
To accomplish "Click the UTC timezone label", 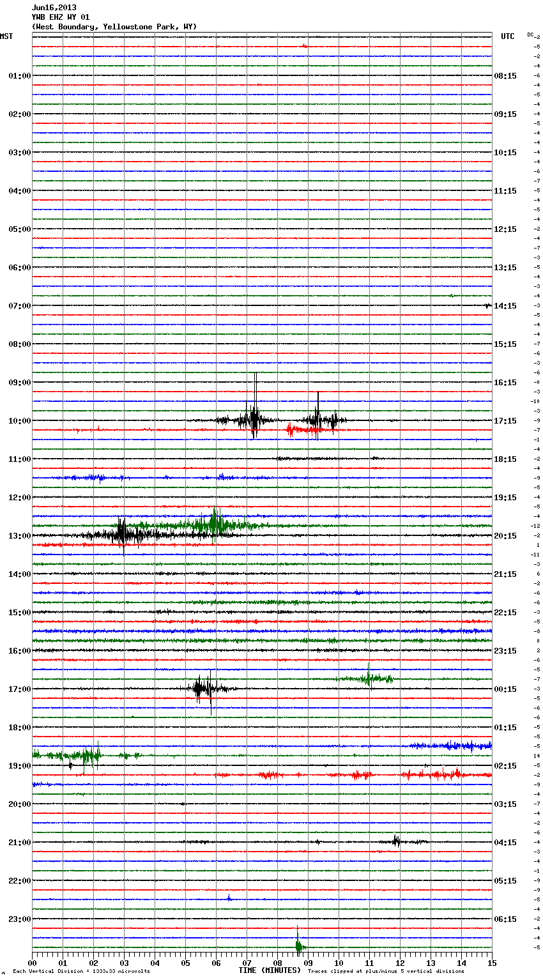I will coord(507,36).
